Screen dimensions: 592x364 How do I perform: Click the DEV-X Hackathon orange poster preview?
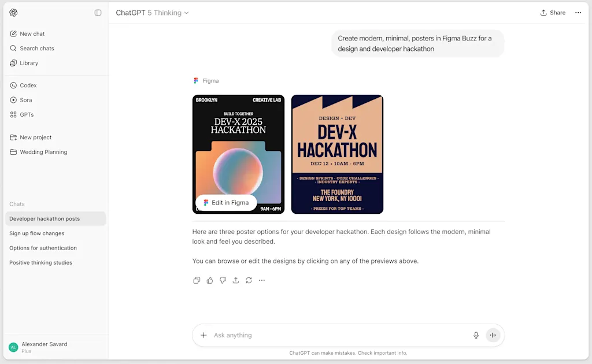click(337, 154)
